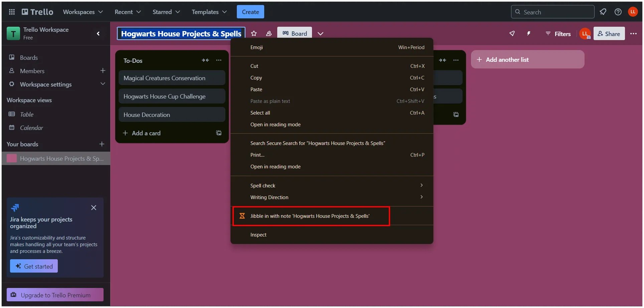
Task: Click the rocket Power-Ups icon
Action: 512,33
